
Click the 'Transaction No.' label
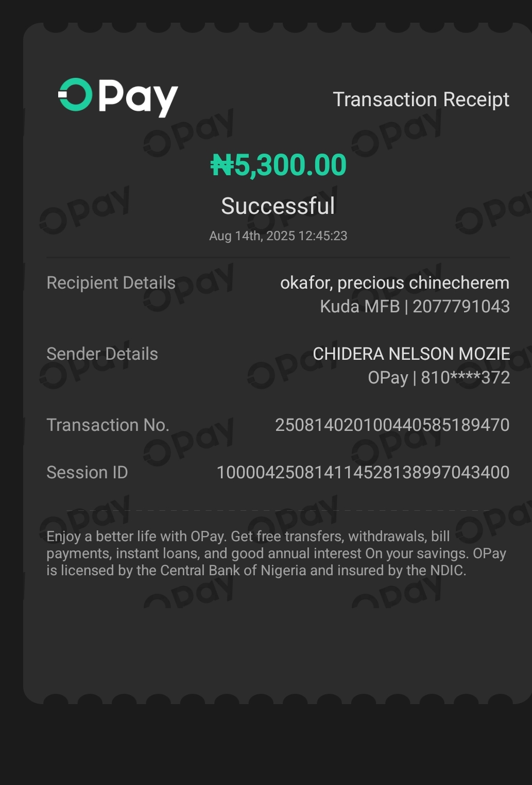[108, 425]
